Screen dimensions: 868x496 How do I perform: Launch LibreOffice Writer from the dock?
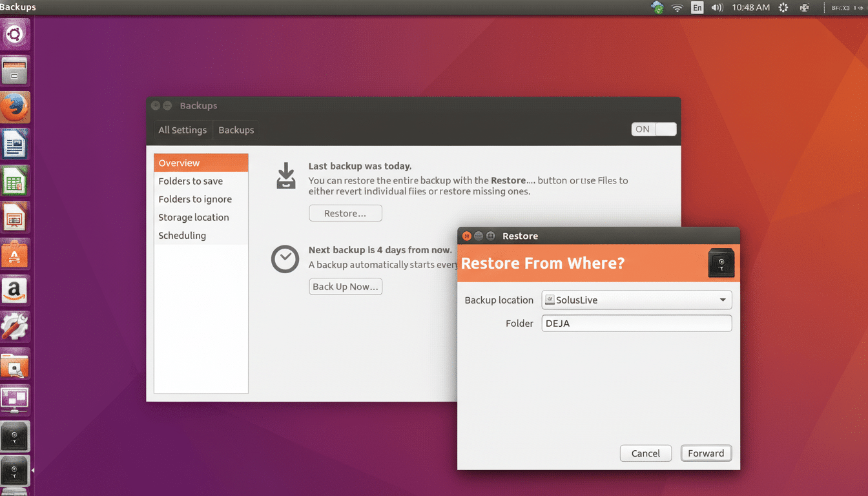pyautogui.click(x=15, y=144)
